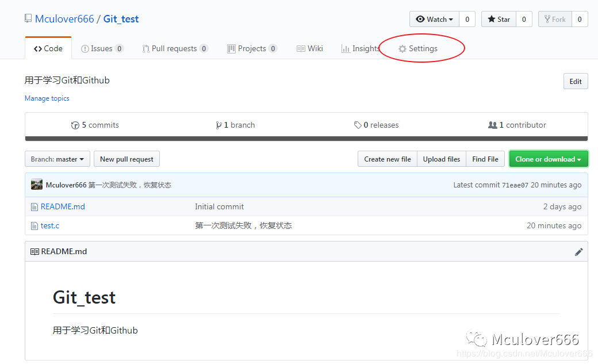This screenshot has width=598, height=364.
Task: Open the Mculover666 owner link
Action: (64, 19)
